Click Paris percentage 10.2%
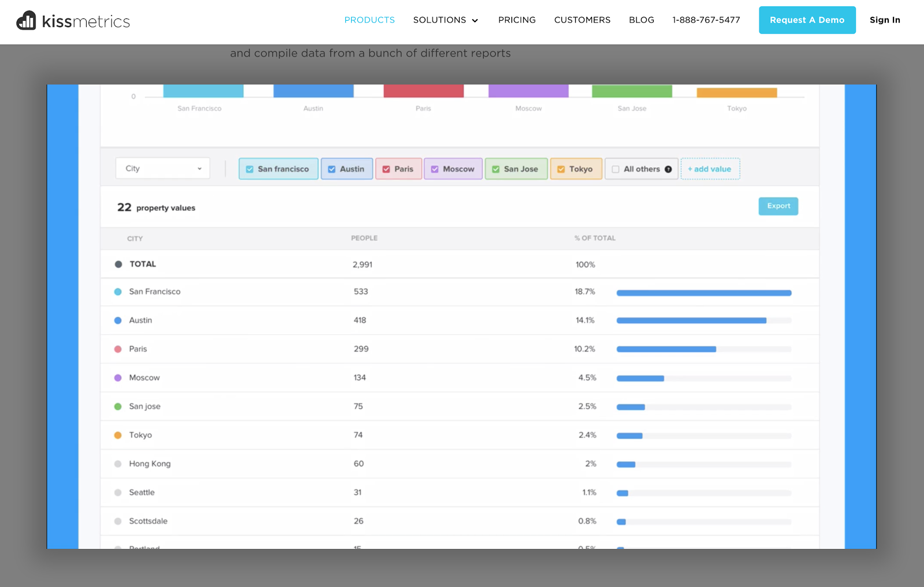924x587 pixels. tap(584, 349)
